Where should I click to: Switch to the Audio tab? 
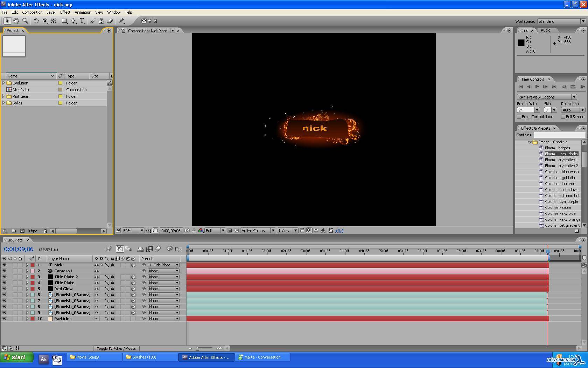545,30
